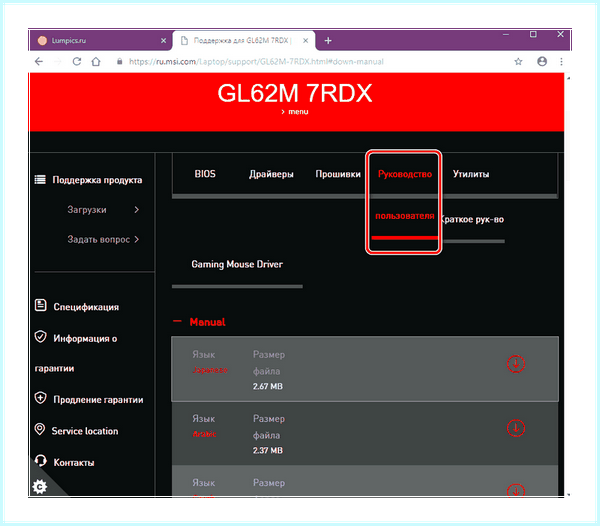Open the gear settings icon at bottom-left corner
600x526 pixels.
point(40,487)
